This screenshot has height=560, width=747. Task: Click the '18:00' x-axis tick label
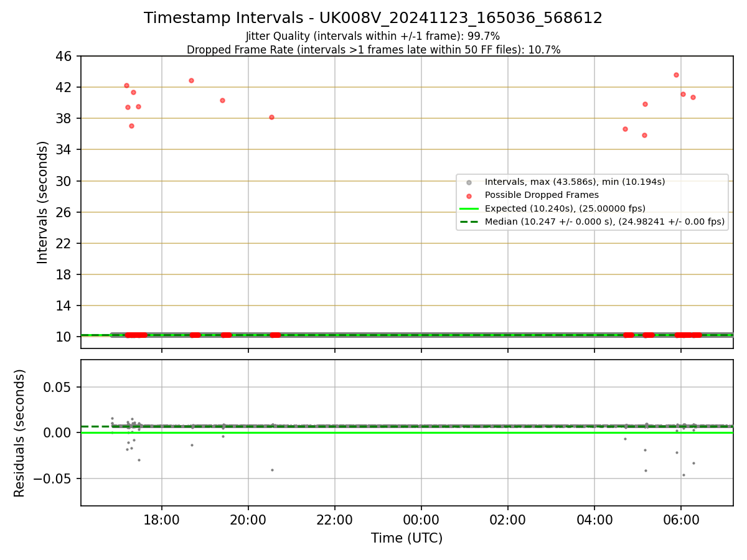click(x=162, y=519)
